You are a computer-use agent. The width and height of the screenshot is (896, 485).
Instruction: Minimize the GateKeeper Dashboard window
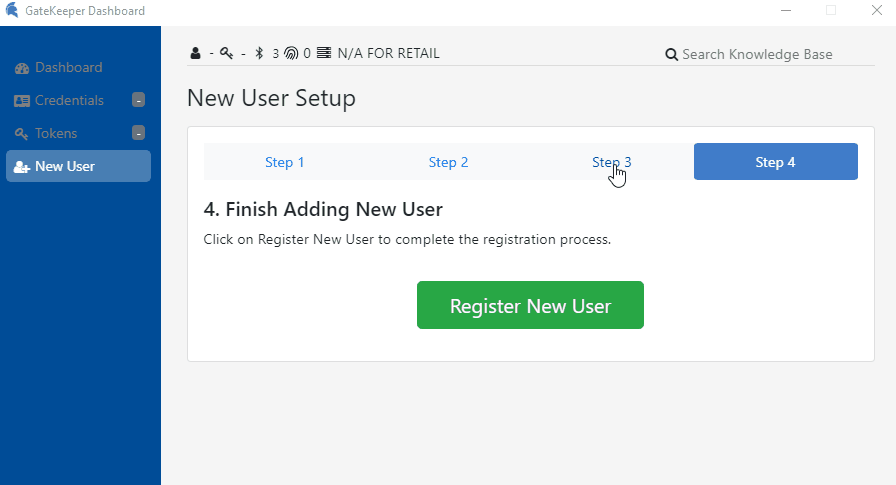(785, 11)
